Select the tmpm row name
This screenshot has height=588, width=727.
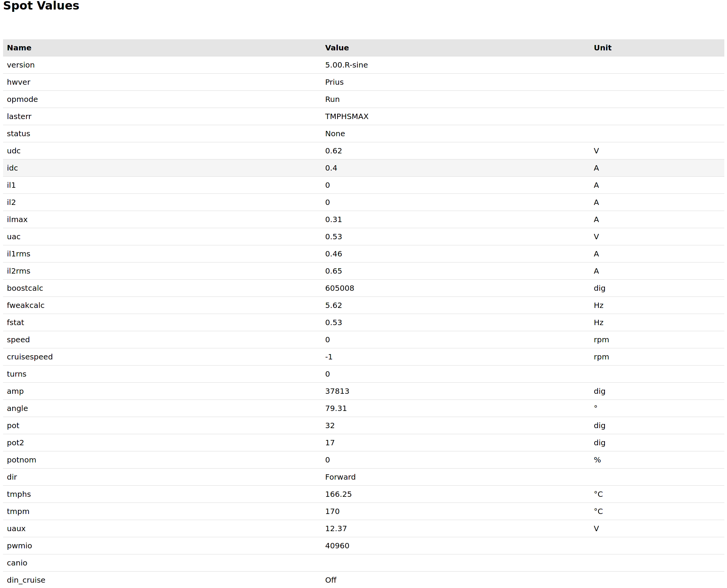click(x=18, y=511)
